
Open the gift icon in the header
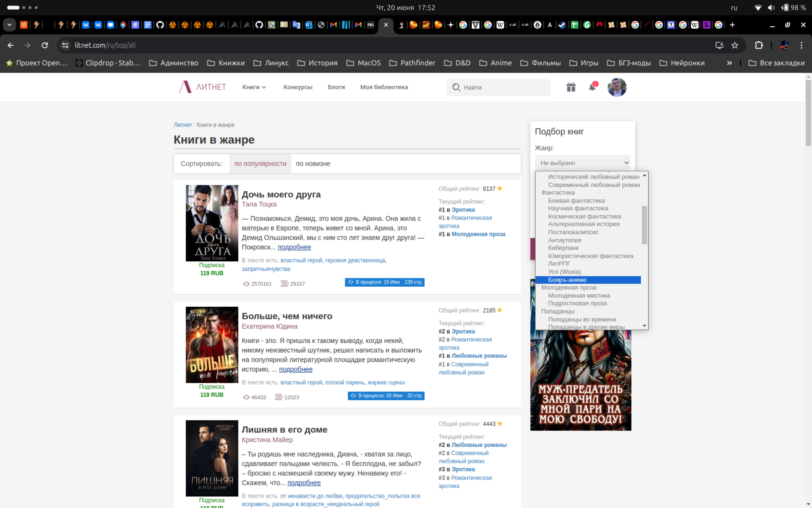(x=571, y=87)
